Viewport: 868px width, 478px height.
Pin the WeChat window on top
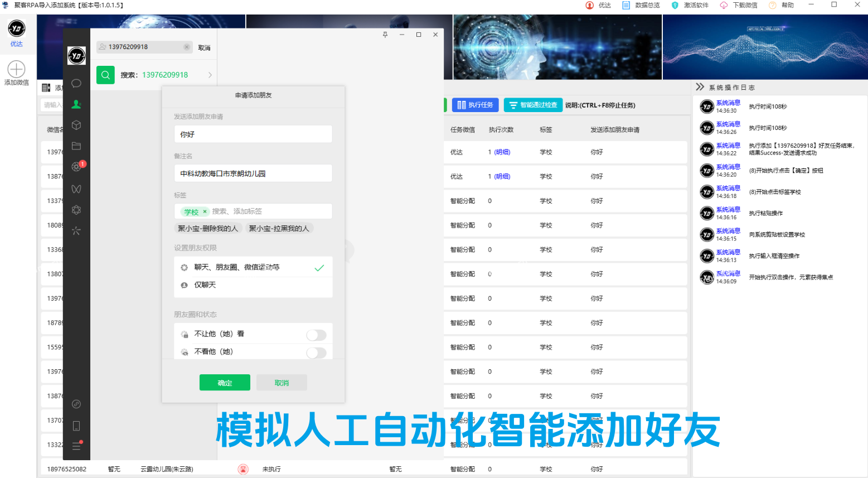(x=385, y=35)
